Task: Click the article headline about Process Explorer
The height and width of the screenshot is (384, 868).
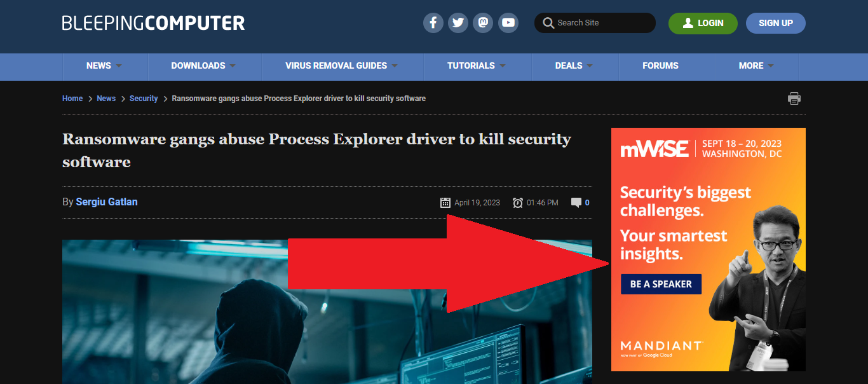Action: 316,151
